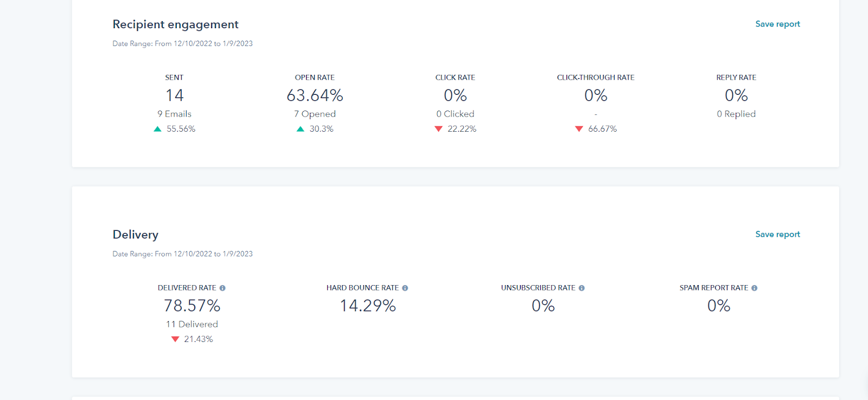Click the Delivered Rate info icon
Image resolution: width=868 pixels, height=400 pixels.
click(x=222, y=288)
